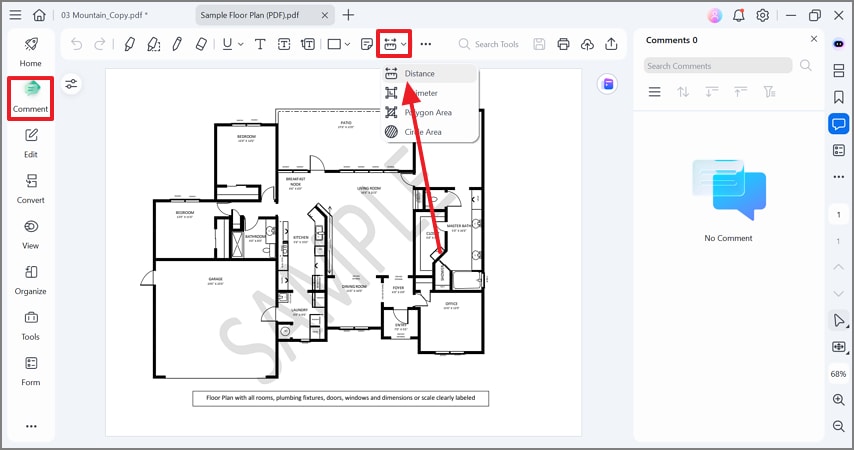Show more toolbar tools ellipsis
The height and width of the screenshot is (450, 854).
pyautogui.click(x=426, y=44)
